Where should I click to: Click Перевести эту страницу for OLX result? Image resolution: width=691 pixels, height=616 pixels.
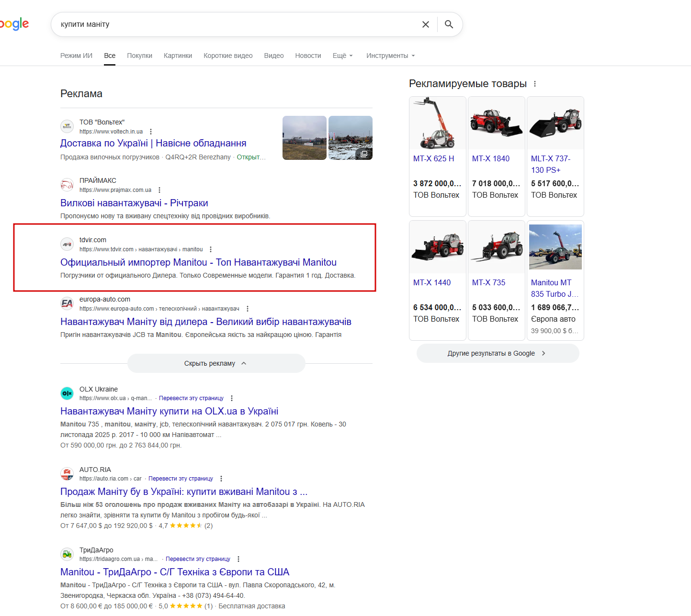(191, 398)
